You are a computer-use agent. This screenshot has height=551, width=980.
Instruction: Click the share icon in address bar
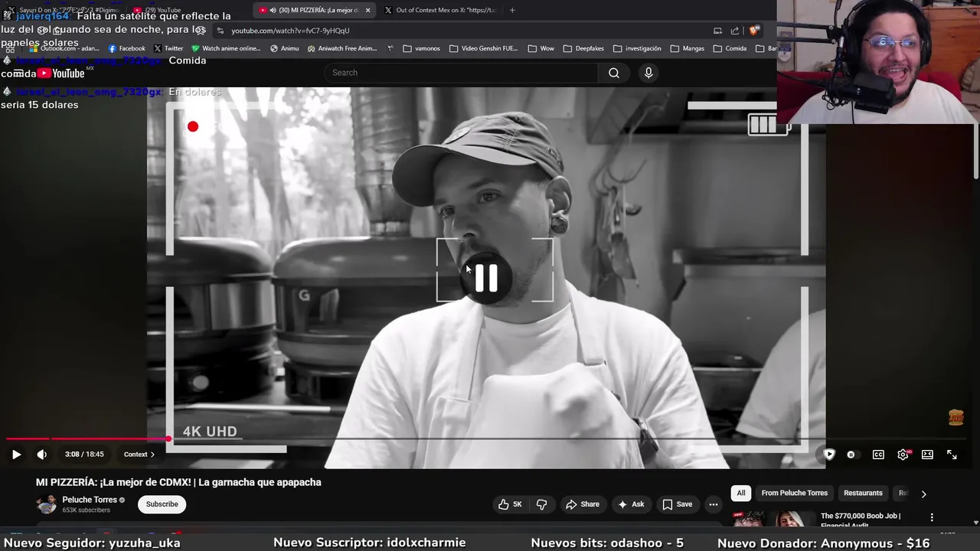click(x=735, y=31)
